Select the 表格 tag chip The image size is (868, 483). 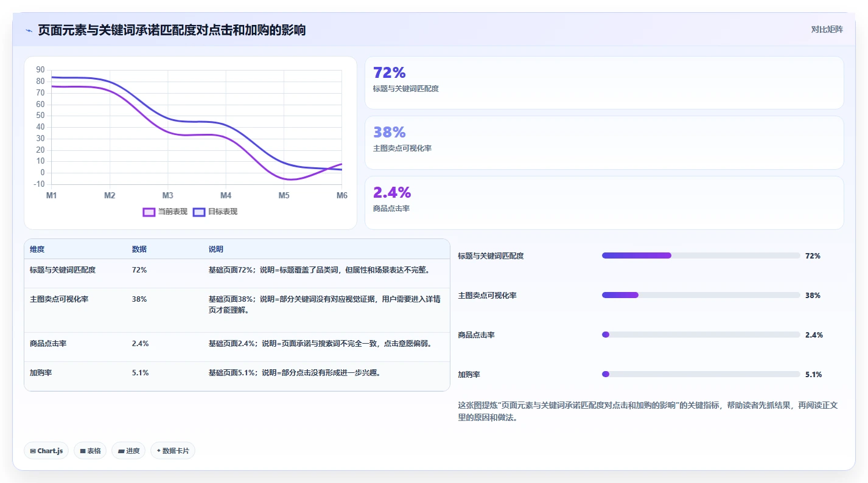pos(90,451)
